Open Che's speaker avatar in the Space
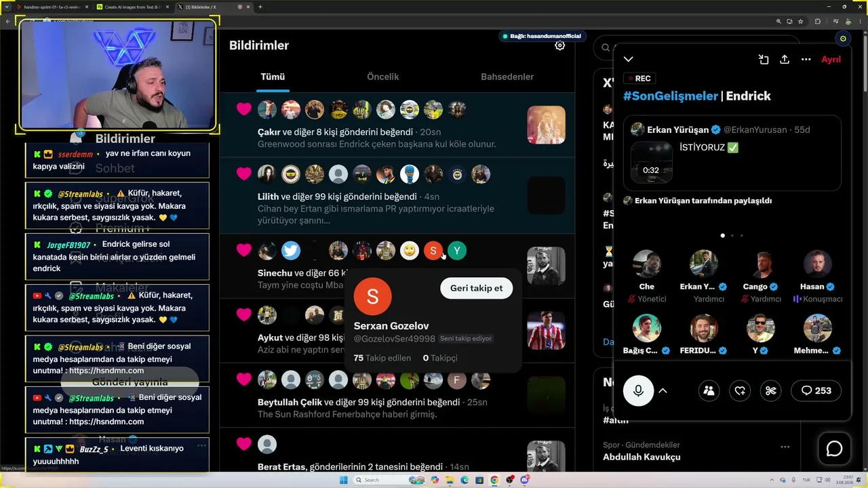Viewport: 868px width, 488px height. 646,264
